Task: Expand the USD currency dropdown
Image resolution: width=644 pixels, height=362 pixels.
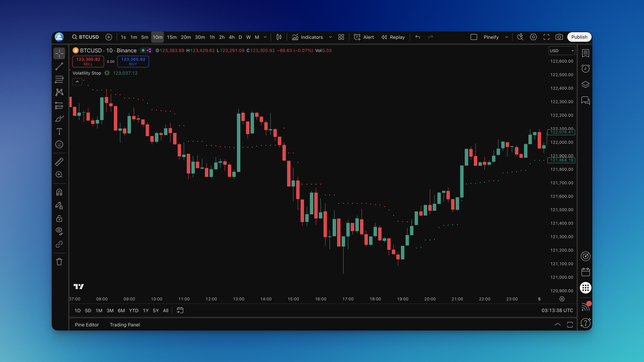Action: 561,50
